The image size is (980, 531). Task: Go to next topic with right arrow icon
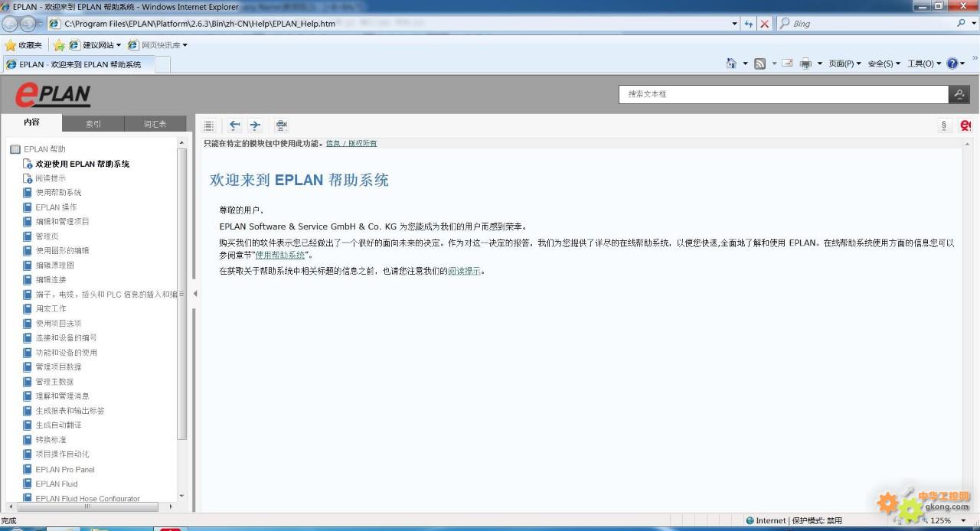[255, 125]
